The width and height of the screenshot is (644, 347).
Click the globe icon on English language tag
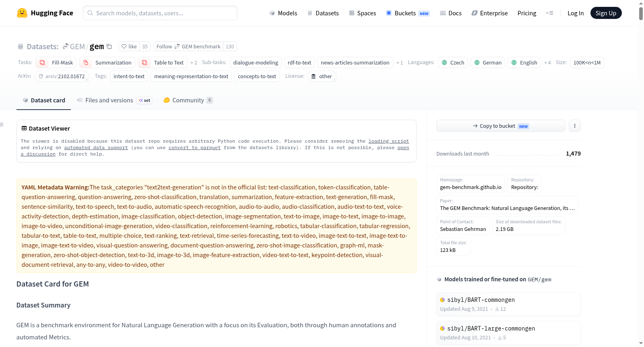tap(514, 62)
